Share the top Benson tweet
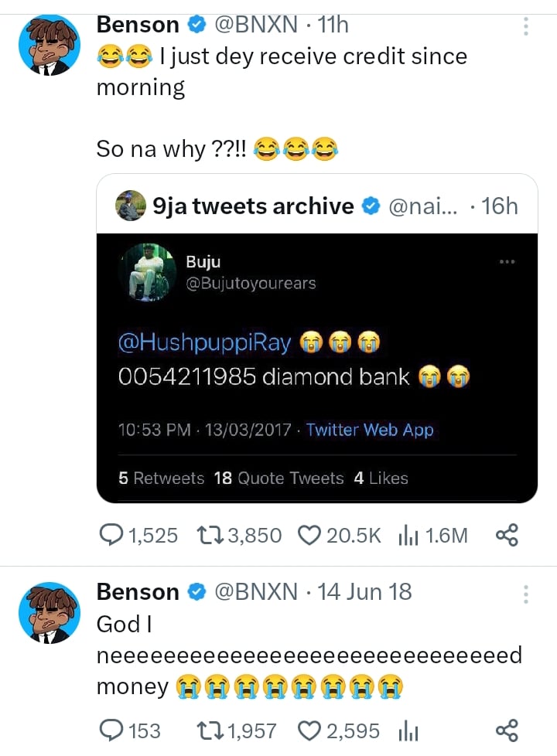Screen dimensions: 557x756 click(x=505, y=535)
